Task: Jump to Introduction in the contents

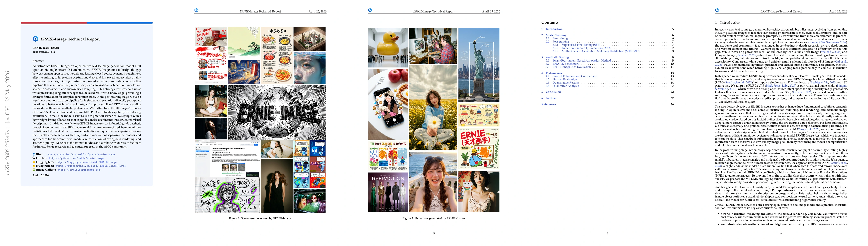Action: click(x=552, y=29)
